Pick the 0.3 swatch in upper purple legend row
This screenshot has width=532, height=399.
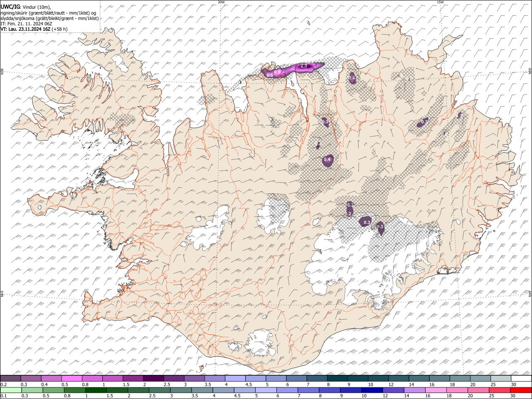pos(31,378)
